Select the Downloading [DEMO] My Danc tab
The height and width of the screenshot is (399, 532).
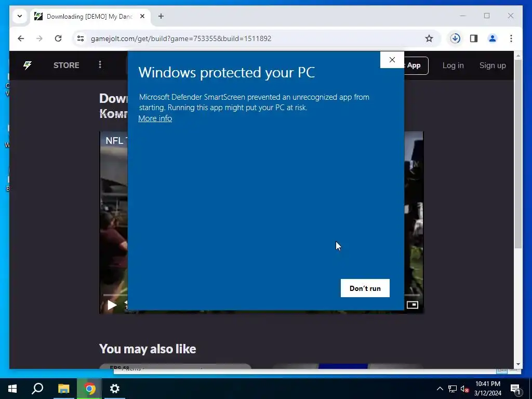click(x=90, y=16)
